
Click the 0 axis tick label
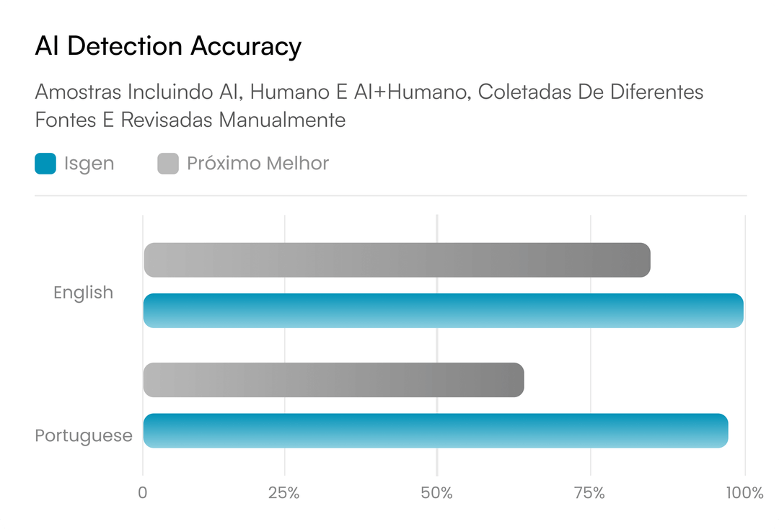[143, 493]
